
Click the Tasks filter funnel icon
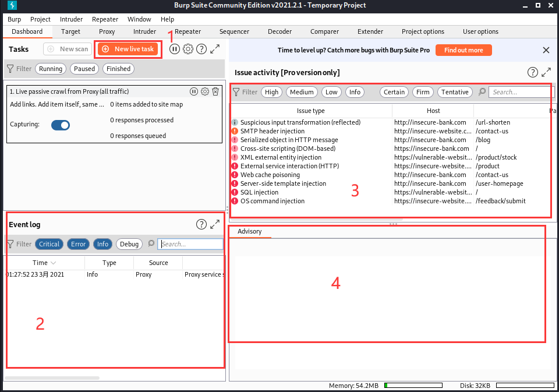click(x=10, y=69)
